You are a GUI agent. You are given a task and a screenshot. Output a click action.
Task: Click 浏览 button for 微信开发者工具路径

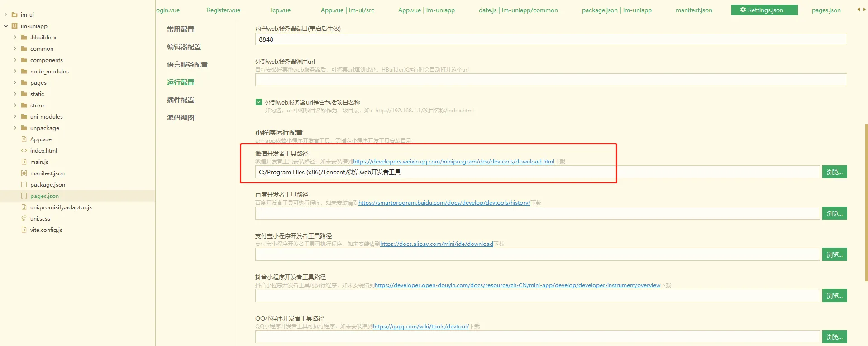pos(834,172)
